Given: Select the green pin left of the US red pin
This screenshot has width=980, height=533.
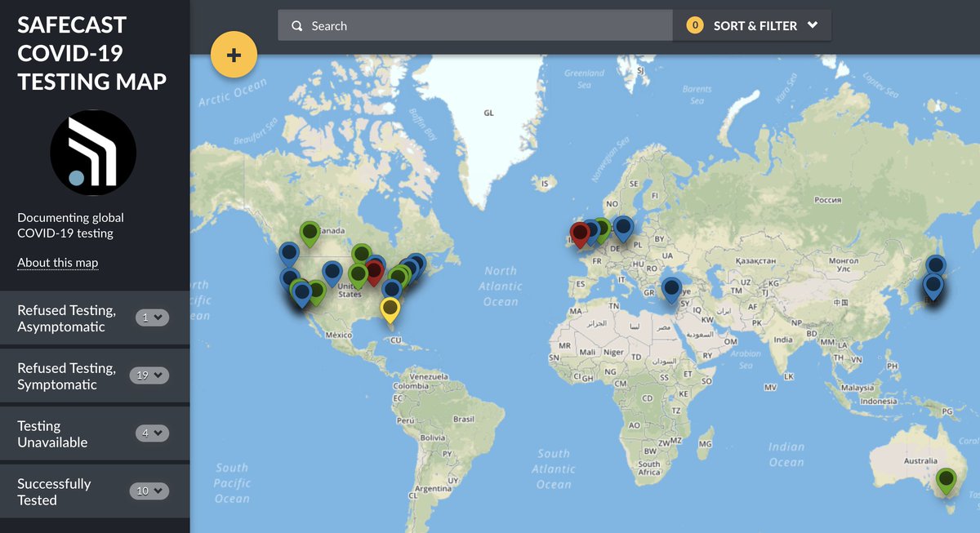Looking at the screenshot, I should 358,276.
